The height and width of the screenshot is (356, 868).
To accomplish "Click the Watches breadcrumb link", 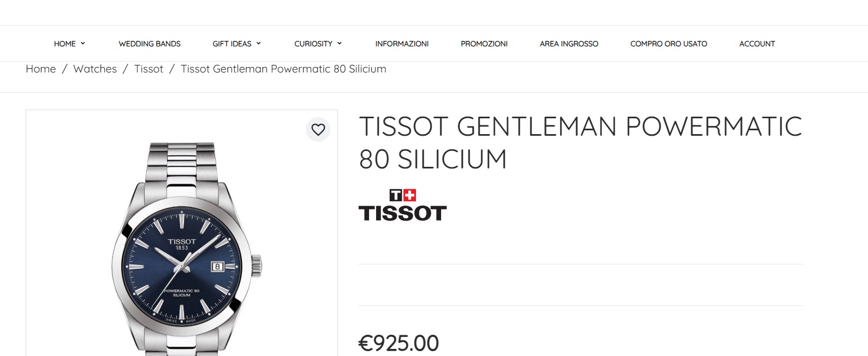I will 95,69.
